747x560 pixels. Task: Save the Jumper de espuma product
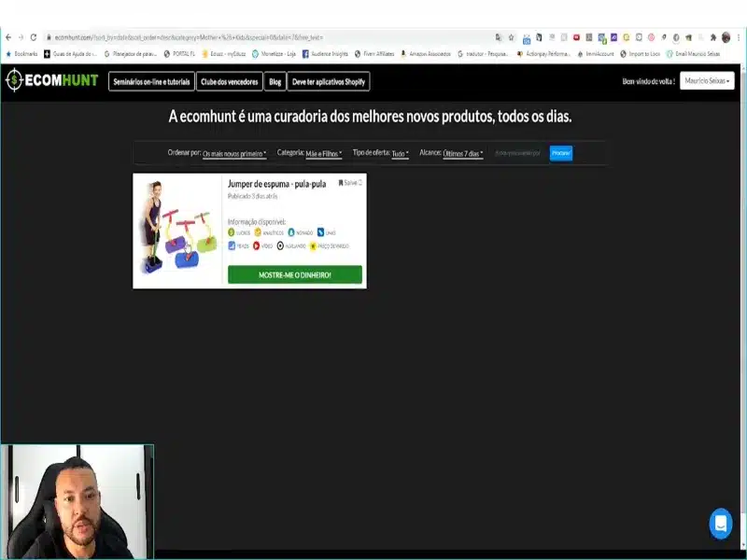point(350,183)
